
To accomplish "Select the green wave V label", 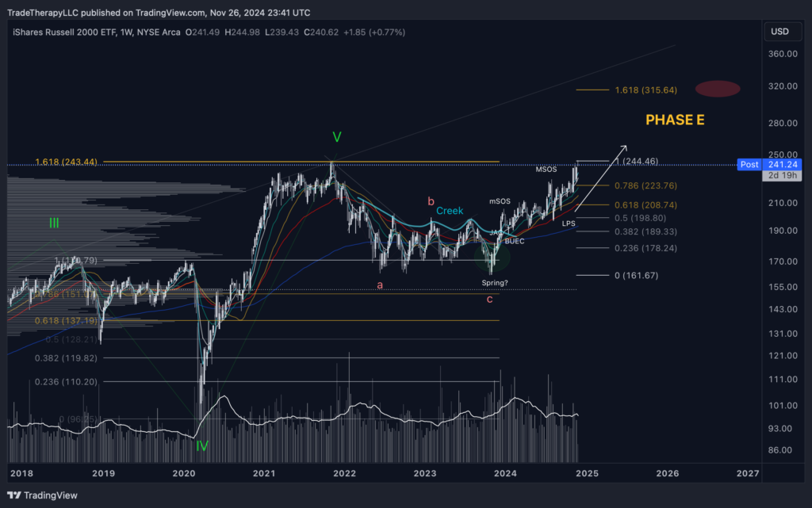I will click(x=337, y=137).
